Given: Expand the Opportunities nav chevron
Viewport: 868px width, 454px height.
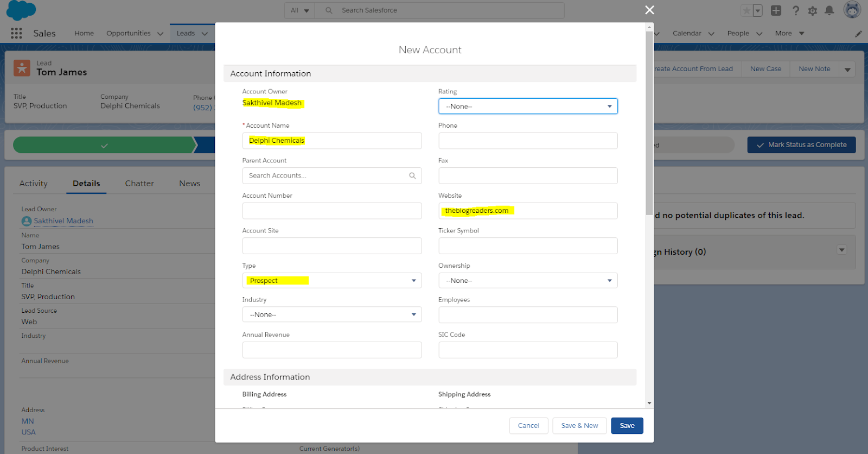Looking at the screenshot, I should [x=160, y=34].
